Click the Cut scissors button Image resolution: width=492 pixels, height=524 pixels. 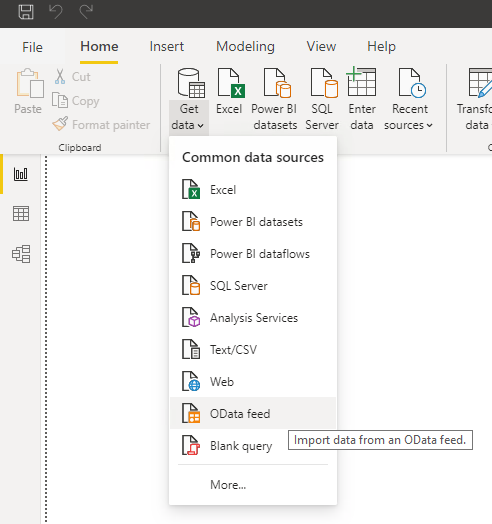click(72, 77)
